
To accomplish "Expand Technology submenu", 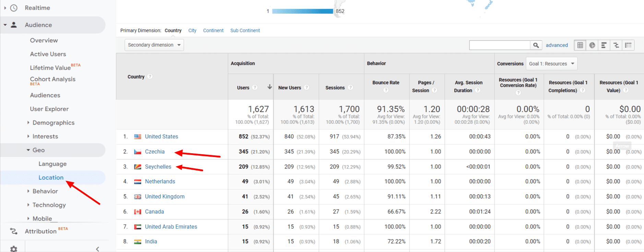I will [x=28, y=205].
